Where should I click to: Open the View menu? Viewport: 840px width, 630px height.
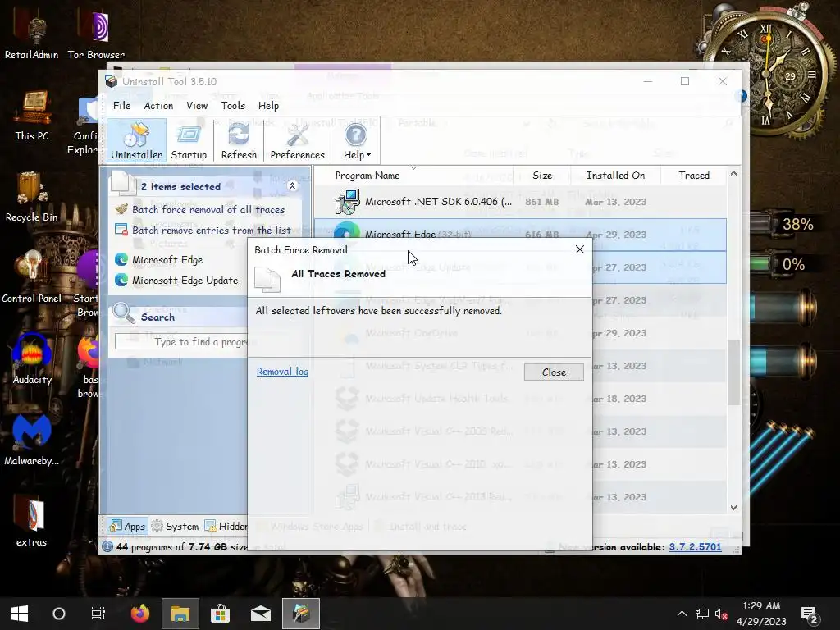point(197,106)
